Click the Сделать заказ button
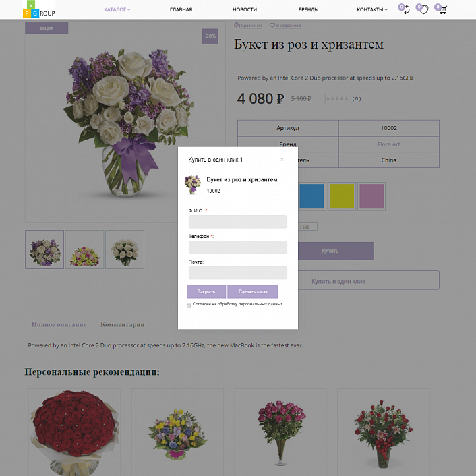Viewport: 476px width, 476px height. pos(253,291)
